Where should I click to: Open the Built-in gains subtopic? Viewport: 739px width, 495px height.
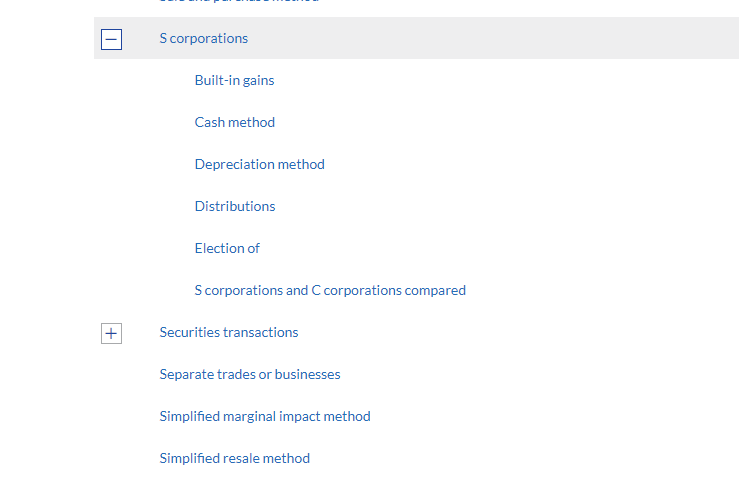pyautogui.click(x=234, y=80)
